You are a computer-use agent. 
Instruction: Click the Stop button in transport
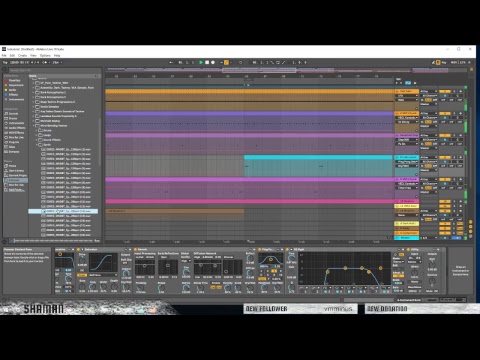tap(207, 62)
